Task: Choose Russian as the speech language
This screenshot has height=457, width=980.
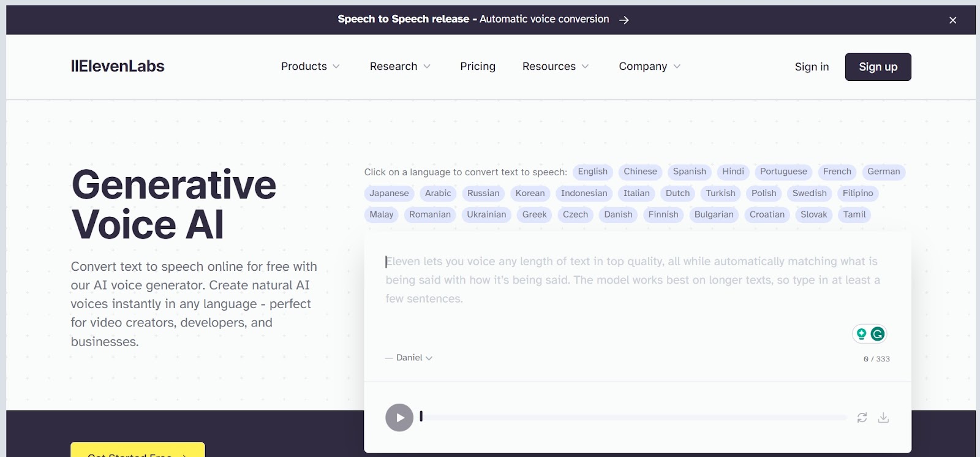Action: tap(483, 194)
